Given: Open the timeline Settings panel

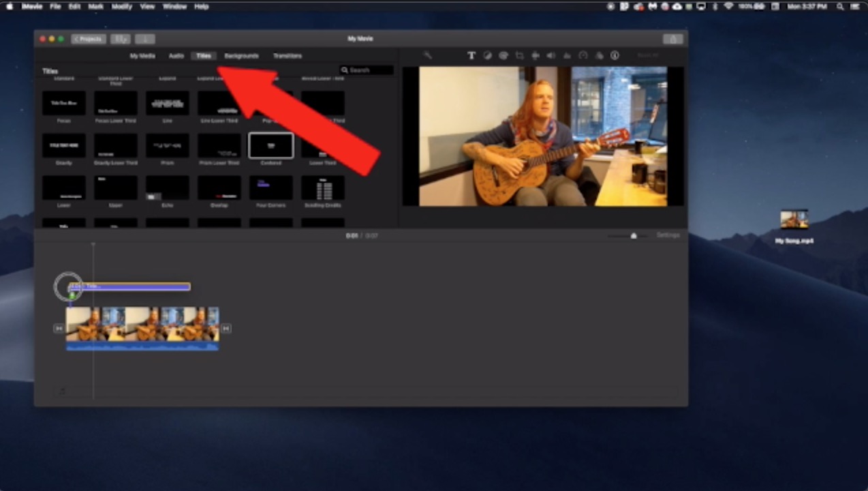Looking at the screenshot, I should pyautogui.click(x=668, y=235).
